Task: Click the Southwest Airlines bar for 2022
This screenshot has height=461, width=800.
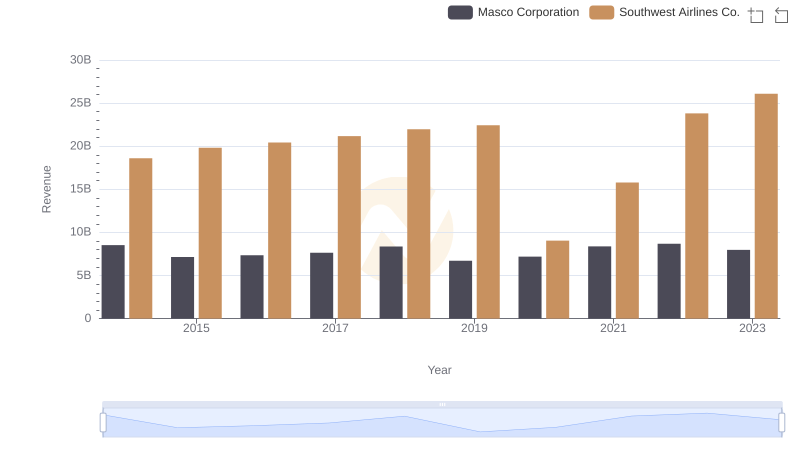Action: coord(696,216)
